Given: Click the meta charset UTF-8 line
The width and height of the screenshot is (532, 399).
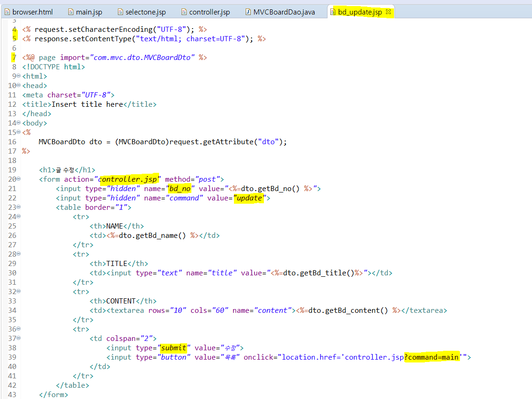Looking at the screenshot, I should pyautogui.click(x=68, y=95).
